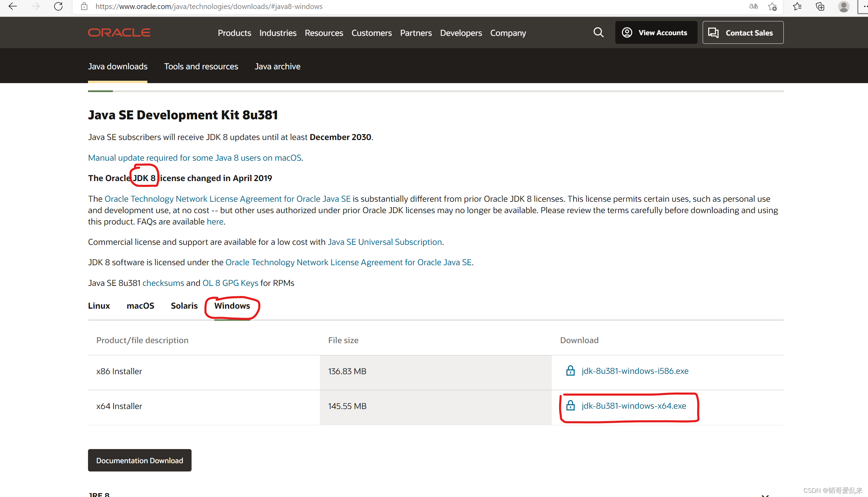Open the Oracle site search icon
Image resolution: width=868 pixels, height=497 pixels.
point(598,32)
